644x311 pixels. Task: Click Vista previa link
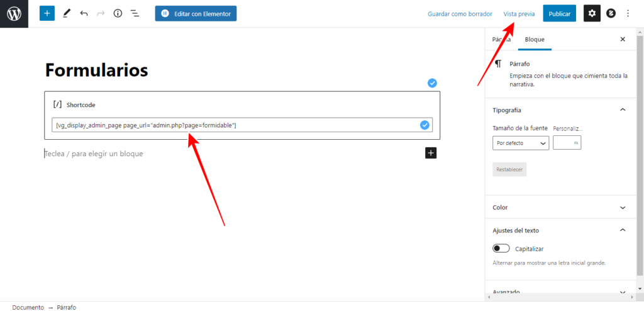click(x=519, y=13)
